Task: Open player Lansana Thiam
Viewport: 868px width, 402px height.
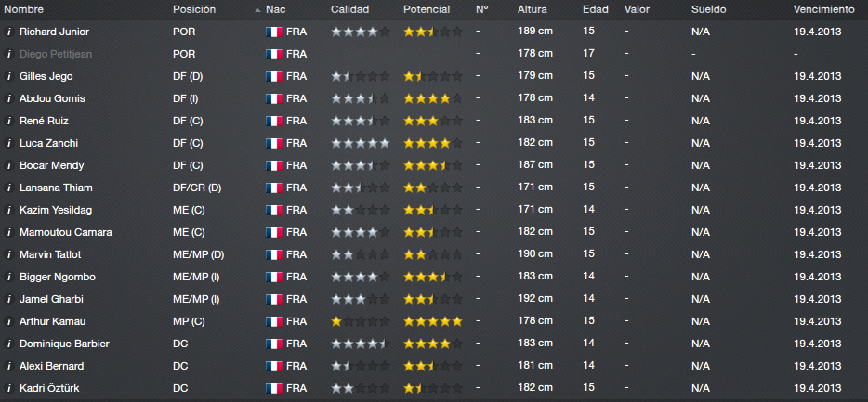Action: pos(56,188)
